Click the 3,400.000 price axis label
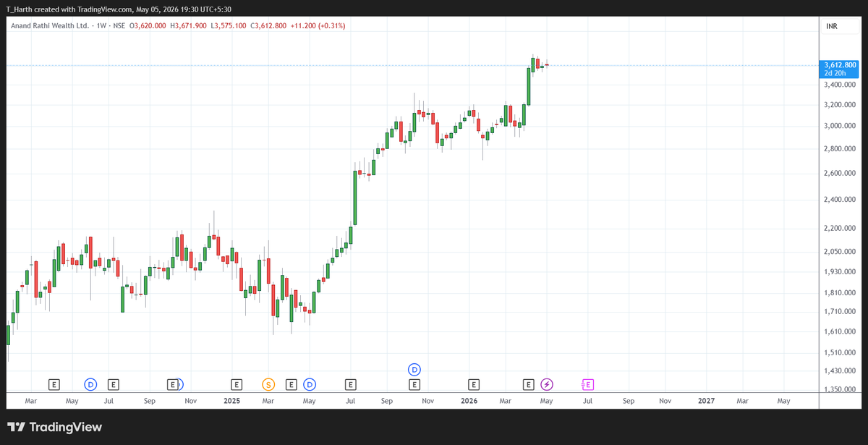 click(840, 85)
